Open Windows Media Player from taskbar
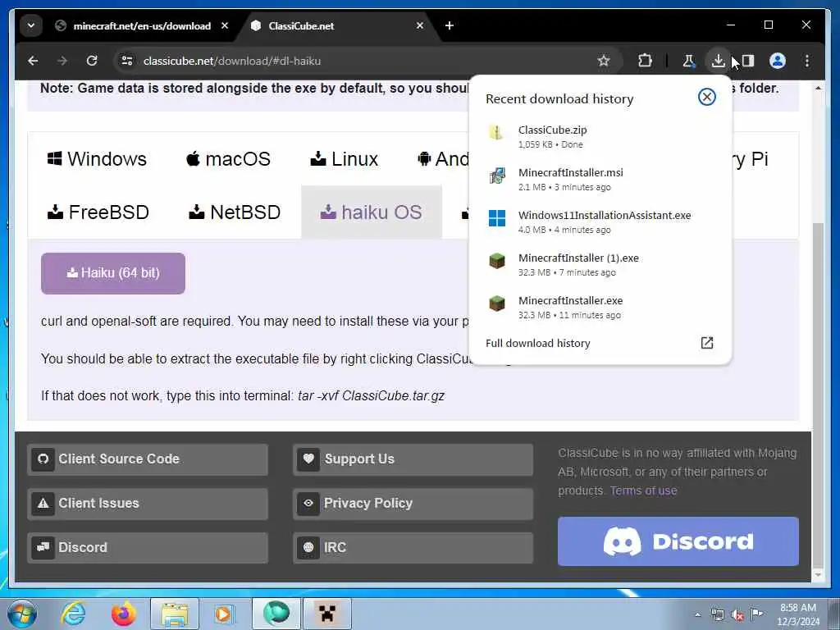This screenshot has height=630, width=840. (223, 614)
